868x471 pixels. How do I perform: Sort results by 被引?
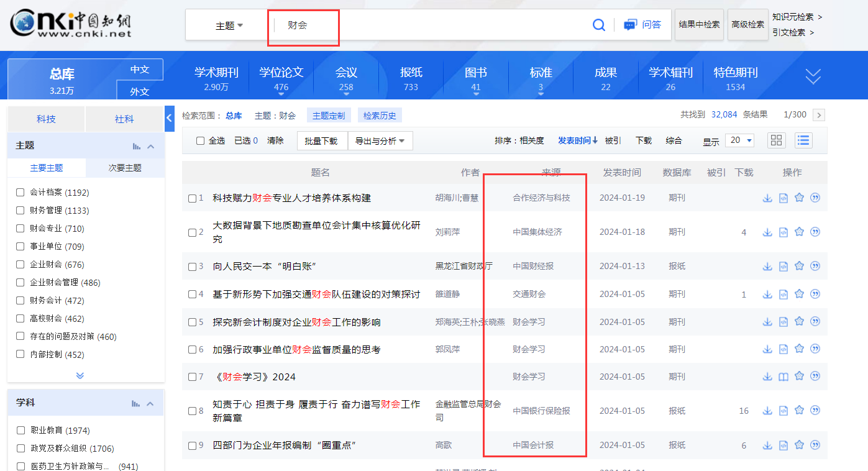[613, 140]
